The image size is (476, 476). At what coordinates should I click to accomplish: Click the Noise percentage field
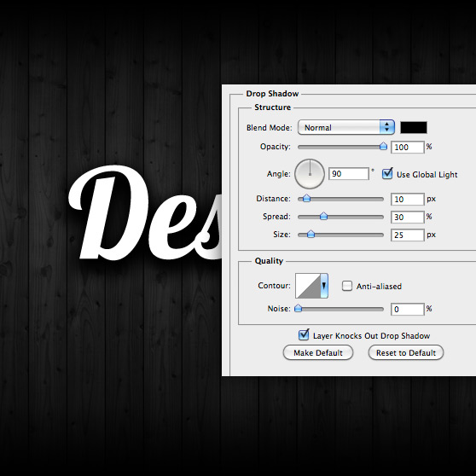(x=407, y=310)
